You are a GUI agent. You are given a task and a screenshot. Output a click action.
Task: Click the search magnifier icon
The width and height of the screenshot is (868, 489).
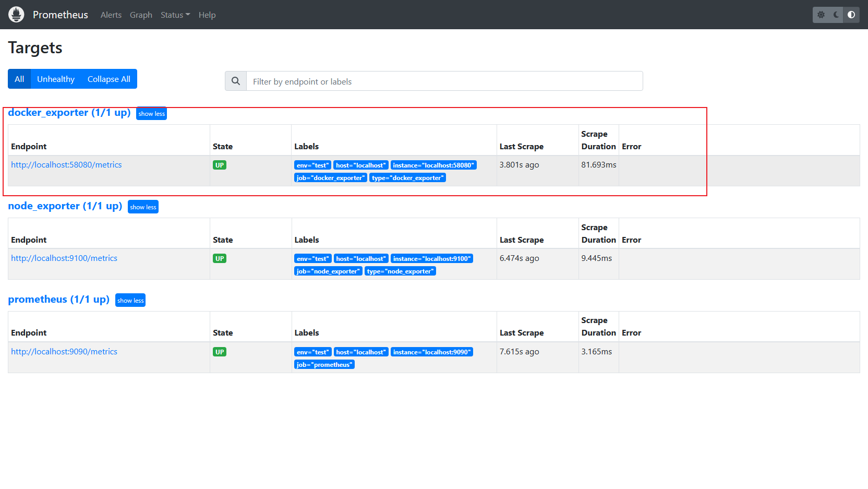tap(236, 81)
